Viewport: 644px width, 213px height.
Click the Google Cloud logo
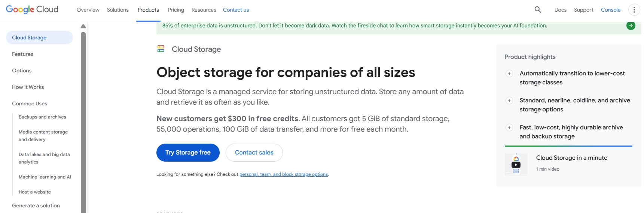[x=32, y=9]
